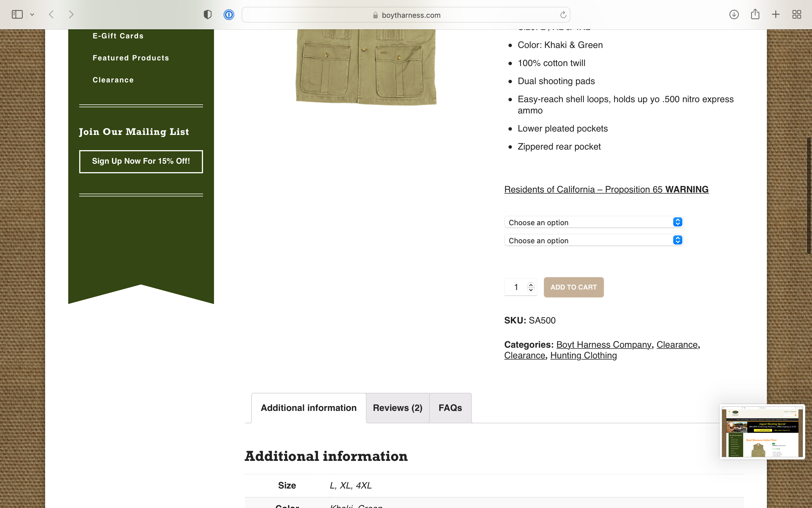The image size is (812, 508).
Task: Click the Lower pleated pockets bullet
Action: pyautogui.click(x=563, y=129)
